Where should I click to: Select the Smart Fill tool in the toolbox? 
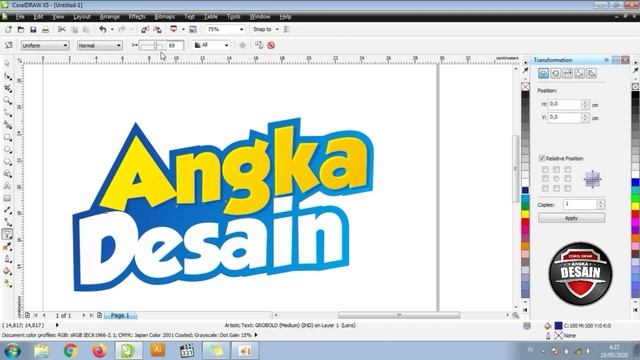click(x=7, y=125)
